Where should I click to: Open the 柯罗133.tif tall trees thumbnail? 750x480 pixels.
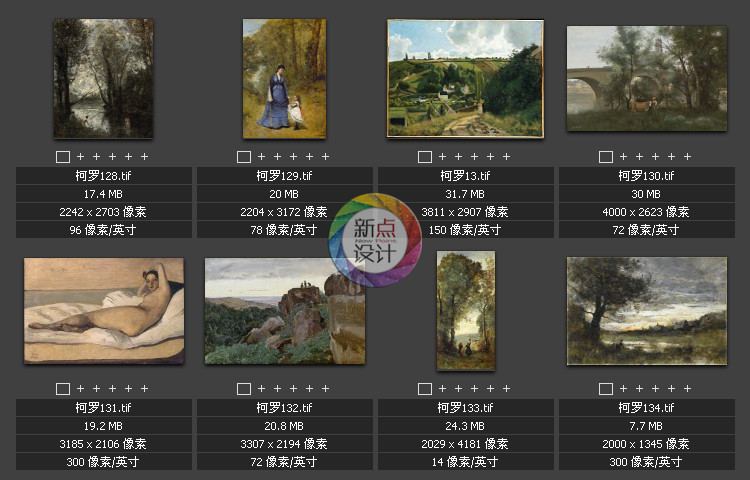466,311
